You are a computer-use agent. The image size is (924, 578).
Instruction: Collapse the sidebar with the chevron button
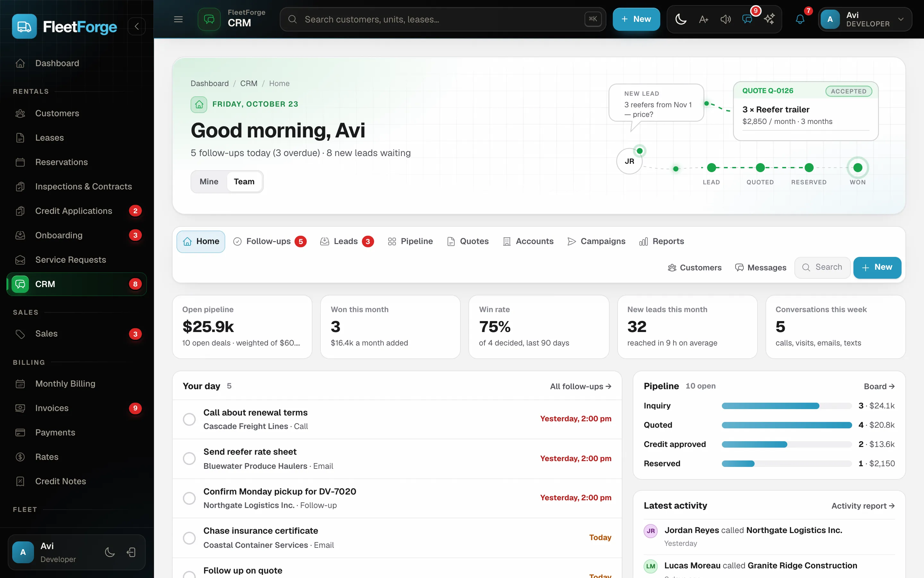tap(137, 26)
